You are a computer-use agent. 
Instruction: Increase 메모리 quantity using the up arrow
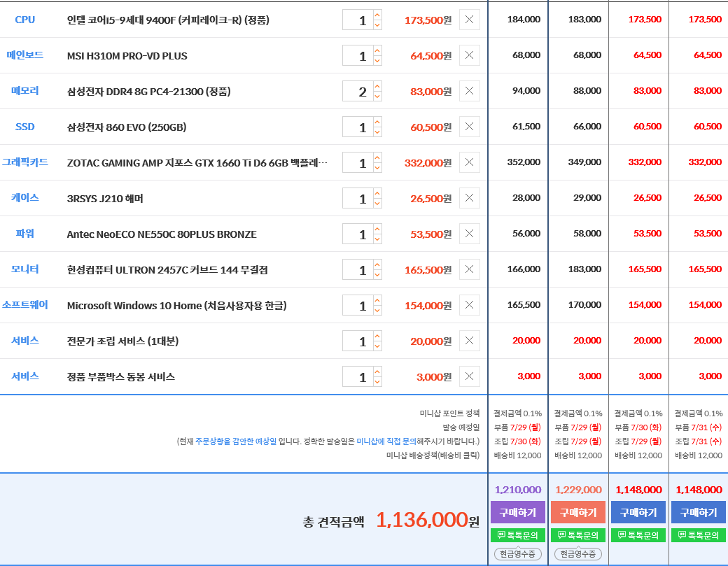tap(377, 86)
